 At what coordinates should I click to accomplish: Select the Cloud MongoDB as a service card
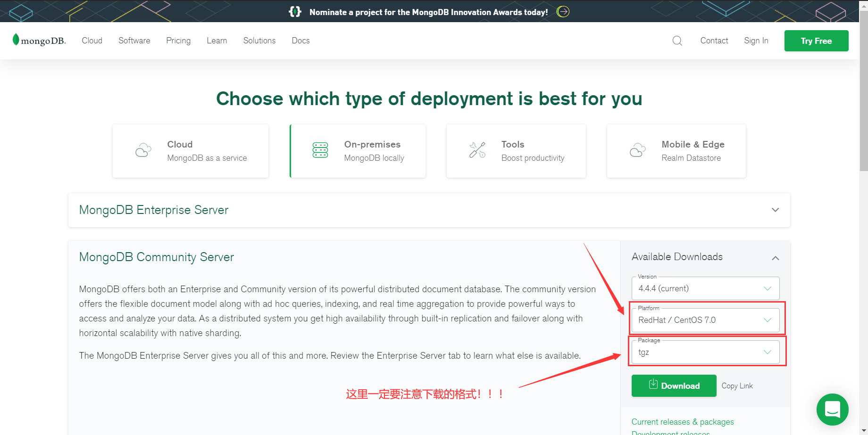(191, 151)
